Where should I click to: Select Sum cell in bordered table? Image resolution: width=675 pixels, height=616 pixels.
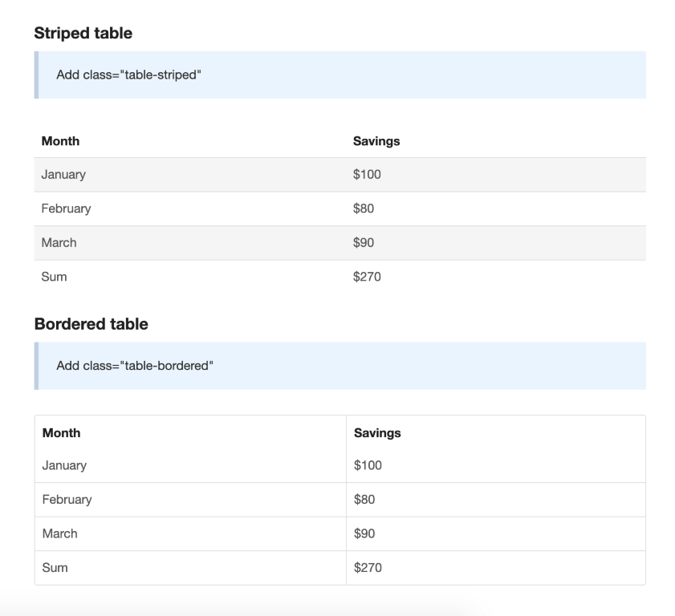tap(55, 568)
